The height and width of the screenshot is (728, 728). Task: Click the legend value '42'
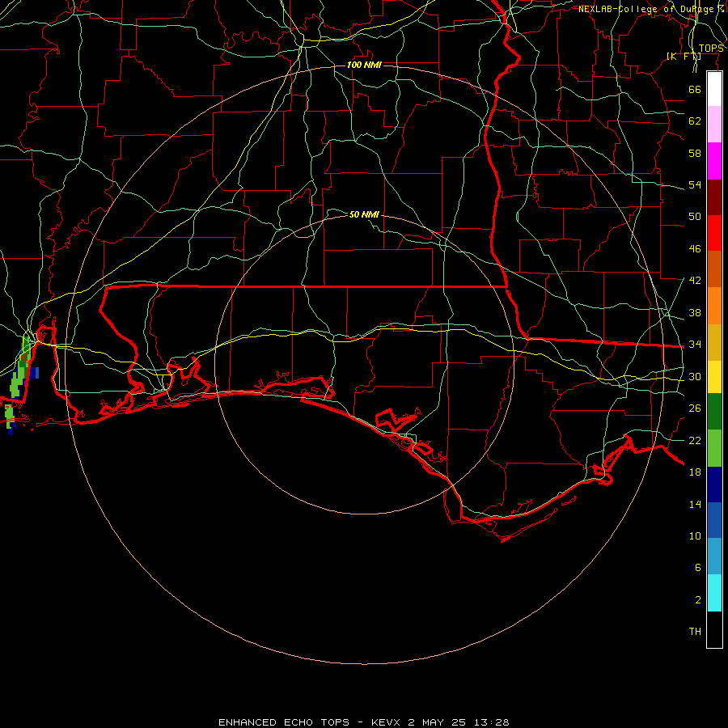pyautogui.click(x=695, y=281)
